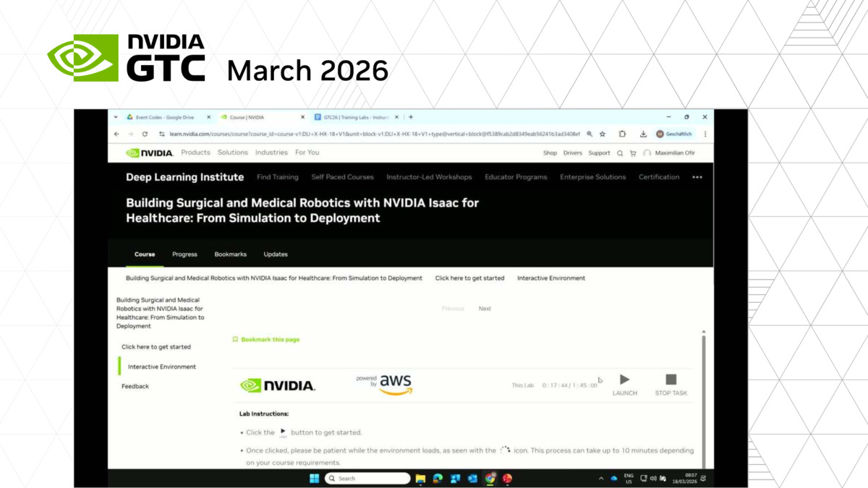Screen dimensions: 868x488
Task: Open Instructor-Led Workshops
Action: (429, 177)
